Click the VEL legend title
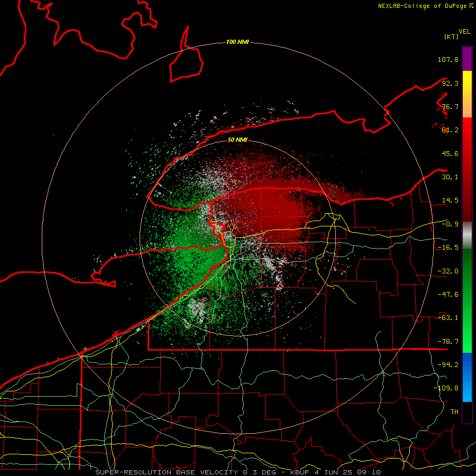 pyautogui.click(x=464, y=32)
